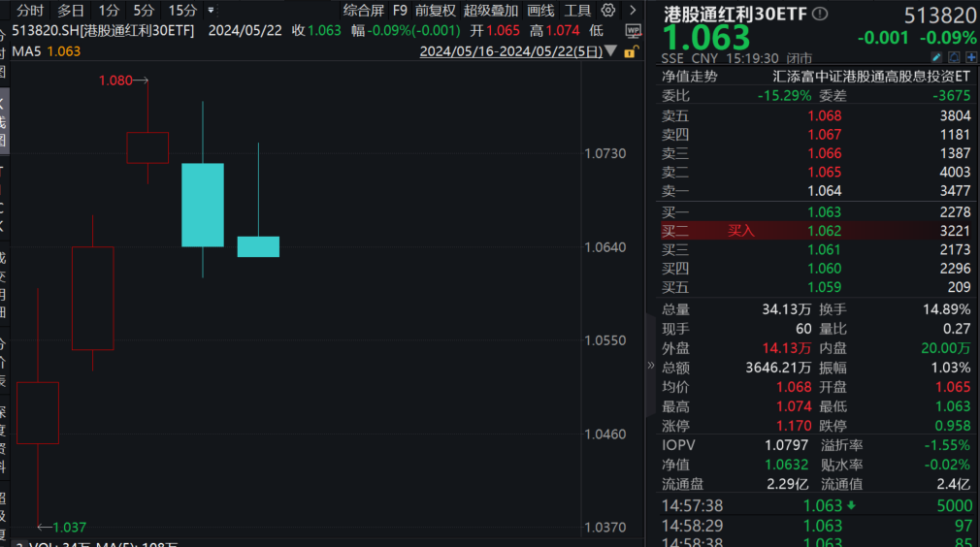Select the 5分 period tab

click(x=144, y=11)
